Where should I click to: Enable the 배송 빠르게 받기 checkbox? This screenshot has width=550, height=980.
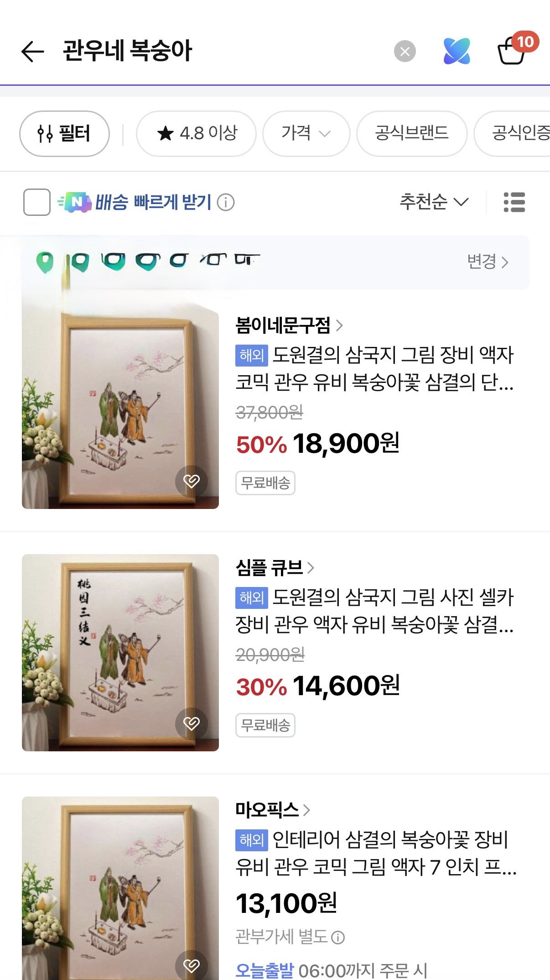click(37, 202)
